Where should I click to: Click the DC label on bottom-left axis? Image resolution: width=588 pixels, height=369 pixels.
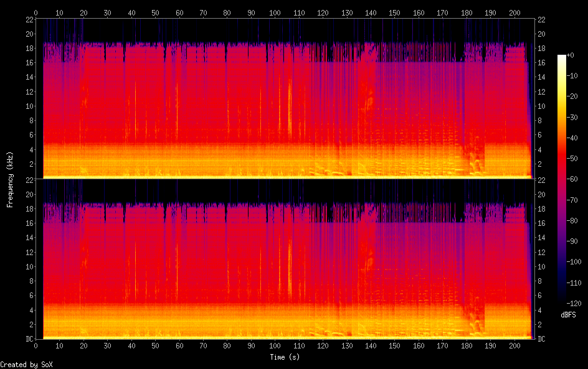pos(29,339)
